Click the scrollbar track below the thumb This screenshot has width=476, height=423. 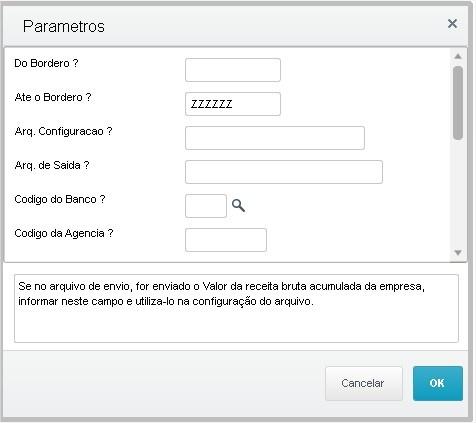tap(458, 193)
